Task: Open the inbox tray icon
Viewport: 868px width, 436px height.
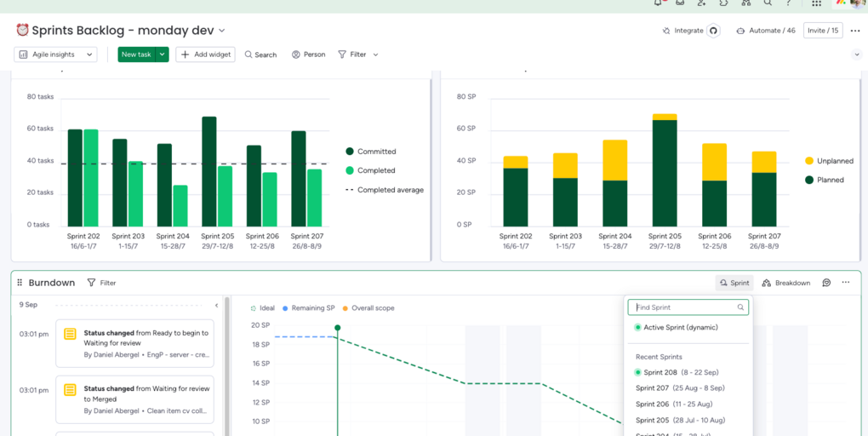Action: (680, 3)
